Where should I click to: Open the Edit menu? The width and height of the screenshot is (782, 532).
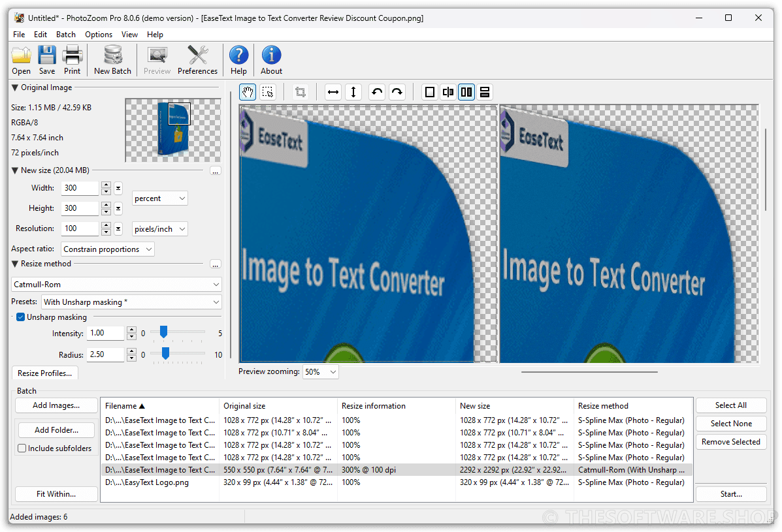(41, 35)
